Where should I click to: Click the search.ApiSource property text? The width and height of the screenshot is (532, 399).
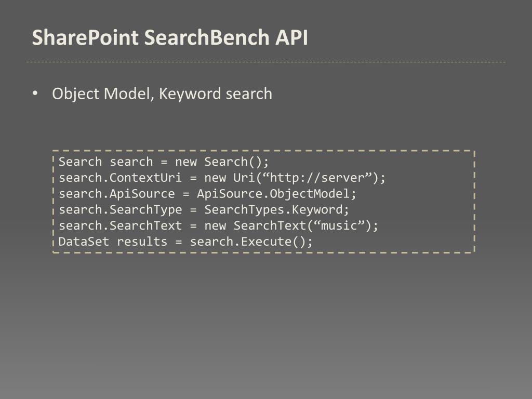(x=116, y=194)
